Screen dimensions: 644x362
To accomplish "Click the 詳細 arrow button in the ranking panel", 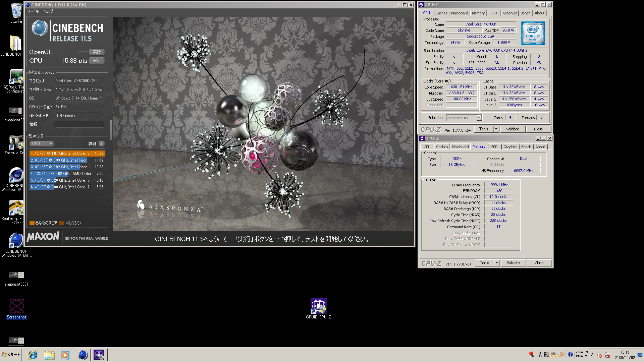I will 102,144.
